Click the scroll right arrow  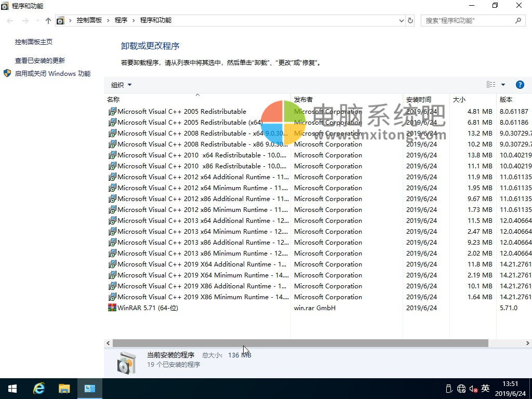pos(528,343)
